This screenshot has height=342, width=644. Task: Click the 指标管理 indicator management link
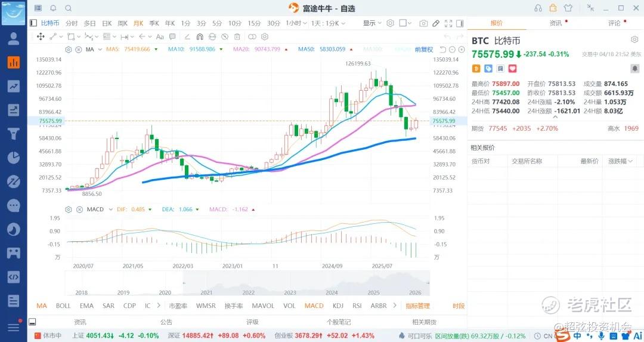(x=417, y=306)
